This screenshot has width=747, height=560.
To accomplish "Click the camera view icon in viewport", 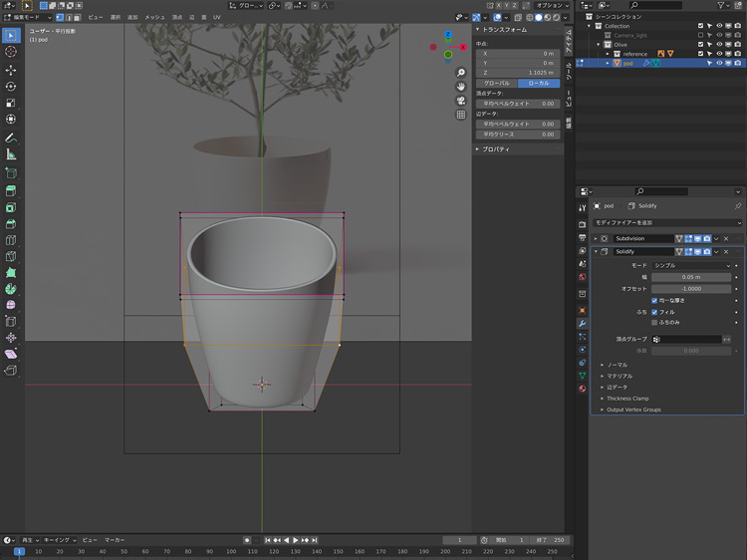I will pos(461,101).
